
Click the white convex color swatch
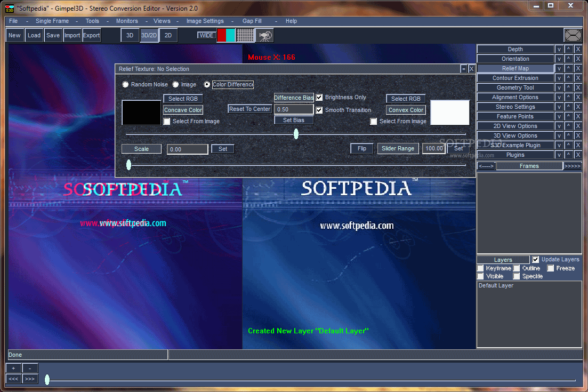[449, 113]
